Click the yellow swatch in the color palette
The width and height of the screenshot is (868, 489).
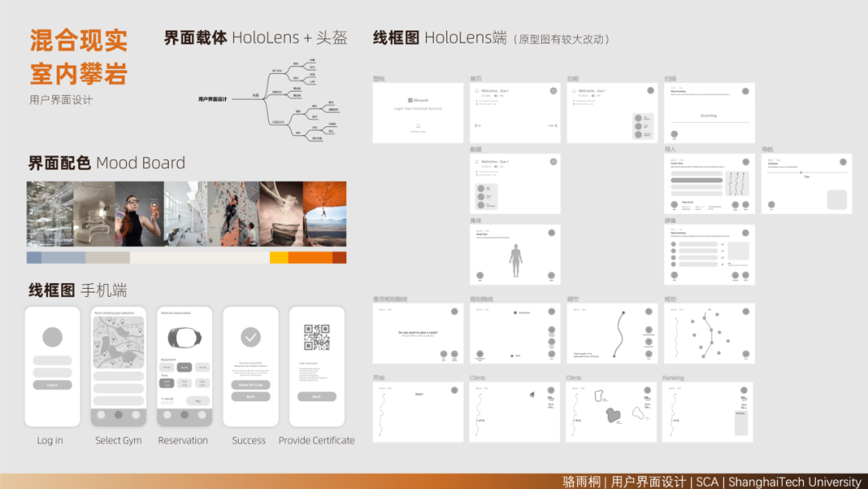(x=279, y=257)
